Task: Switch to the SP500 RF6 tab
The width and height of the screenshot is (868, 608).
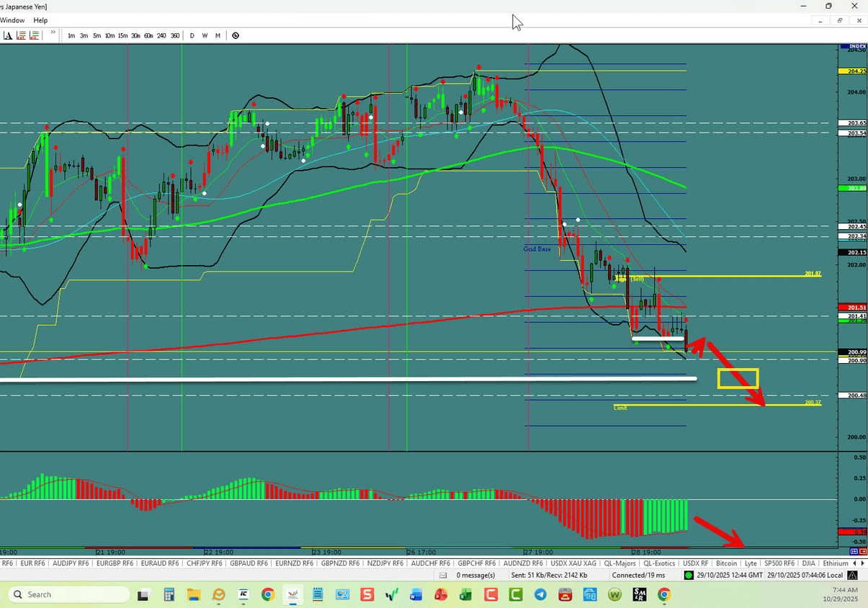Action: 779,563
